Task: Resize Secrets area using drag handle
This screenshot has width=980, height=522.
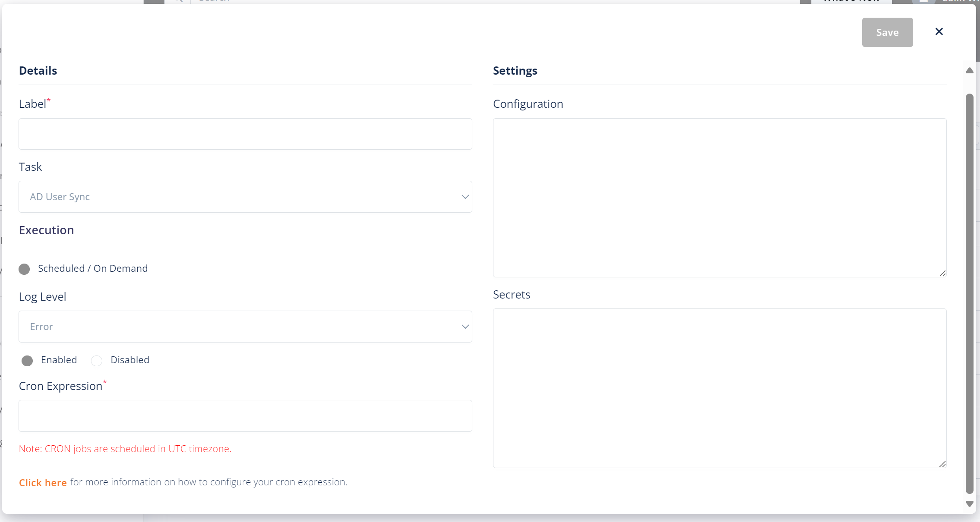Action: (942, 464)
